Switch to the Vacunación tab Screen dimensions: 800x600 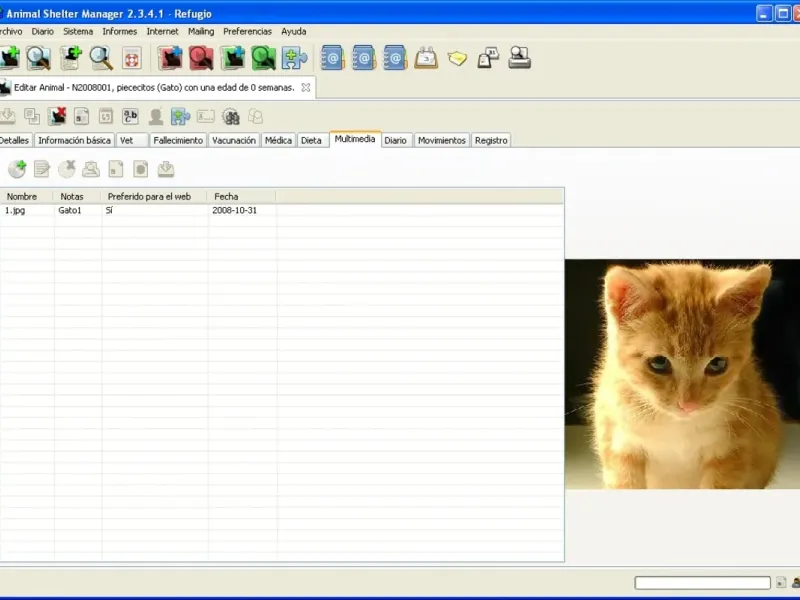[x=234, y=140]
